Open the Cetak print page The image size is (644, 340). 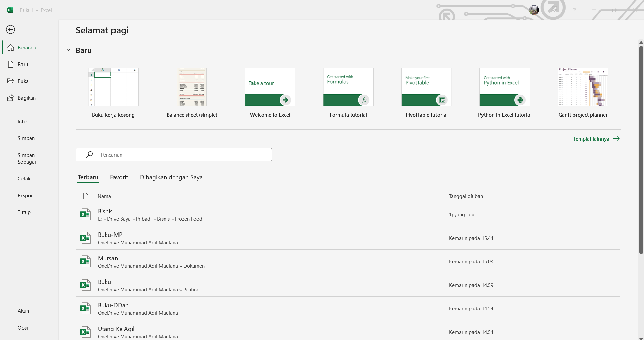pos(30,179)
